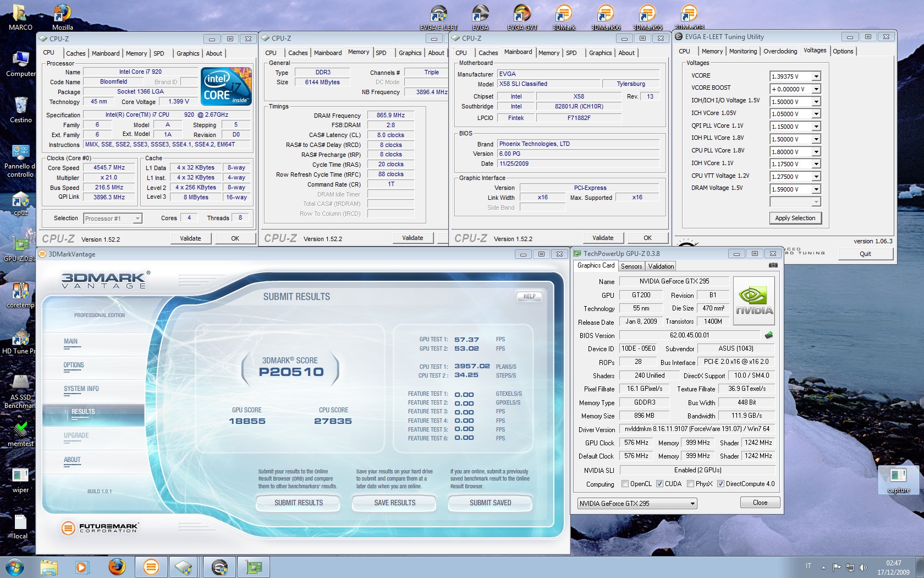Launch Mozilla Firefox desktop shortcut

(62, 17)
